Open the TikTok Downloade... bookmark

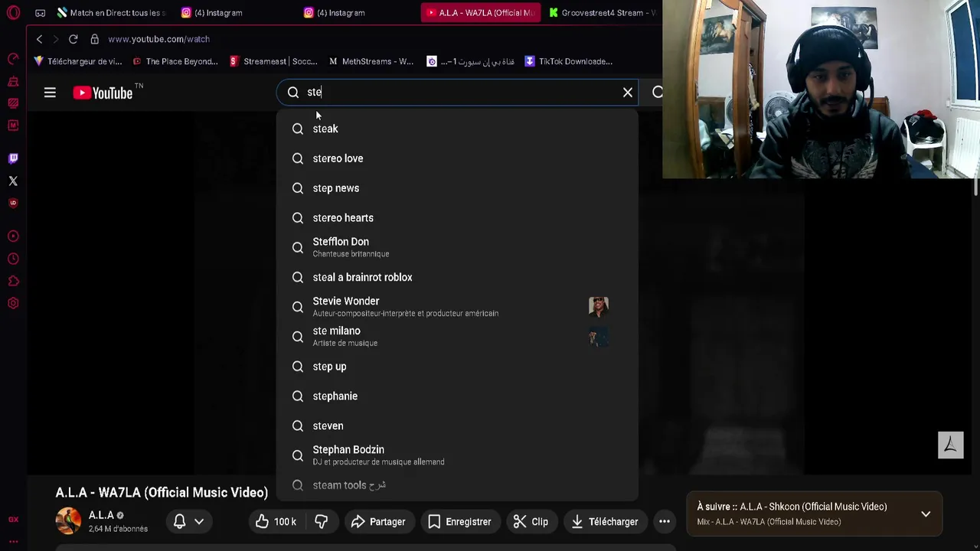pyautogui.click(x=568, y=61)
